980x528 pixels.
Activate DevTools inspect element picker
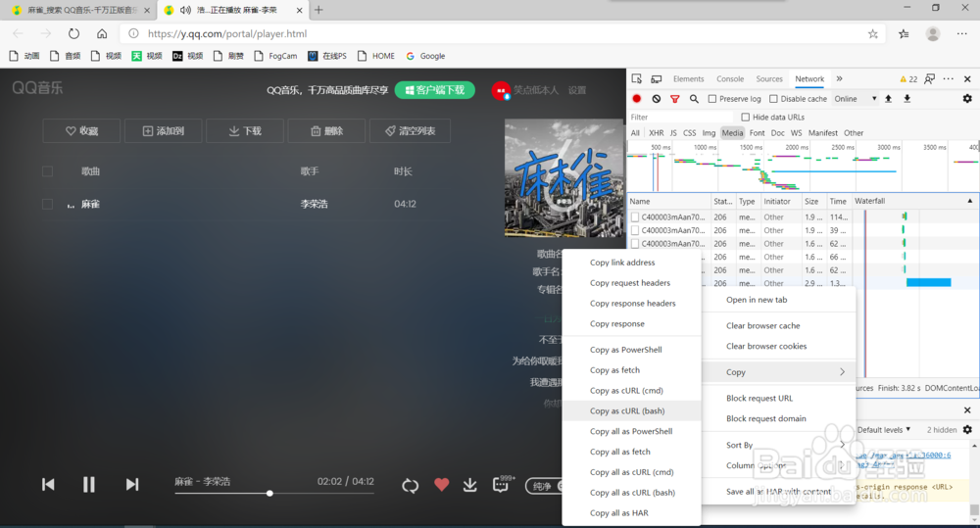[x=637, y=78]
